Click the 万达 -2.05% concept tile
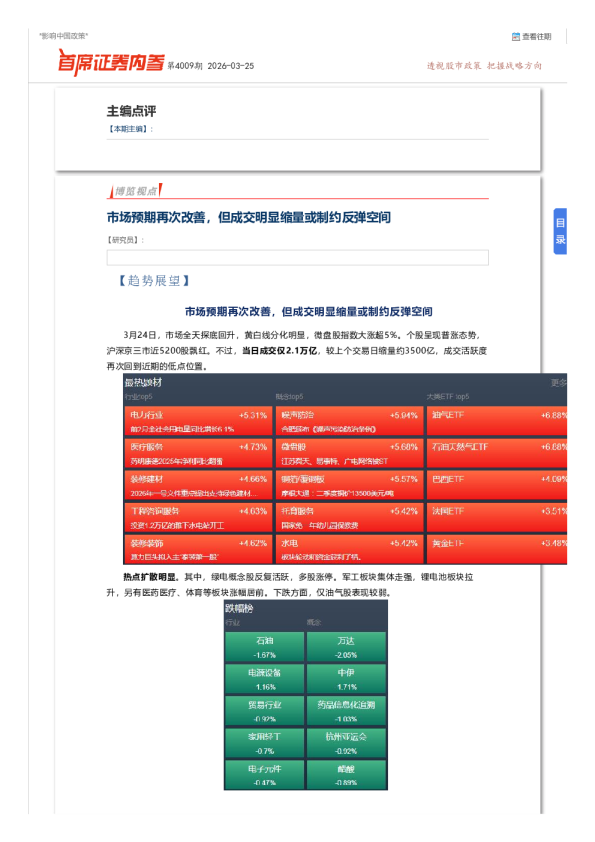595x842 pixels. coord(346,647)
